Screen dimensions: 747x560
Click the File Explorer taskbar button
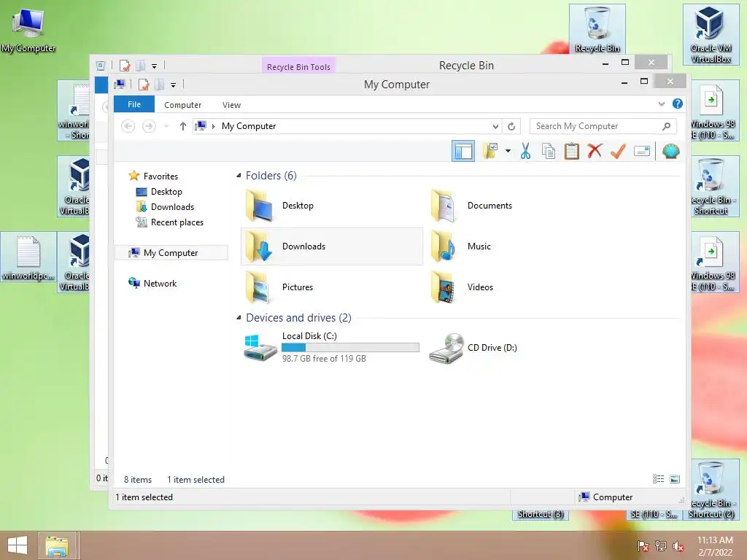coord(57,545)
